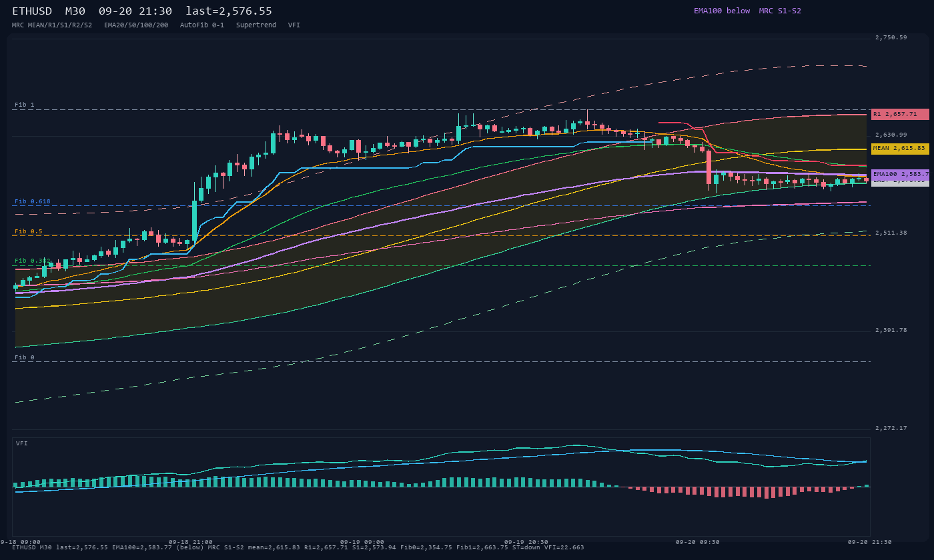
Task: Click the ETHUSD symbol in the title
Action: [32, 11]
